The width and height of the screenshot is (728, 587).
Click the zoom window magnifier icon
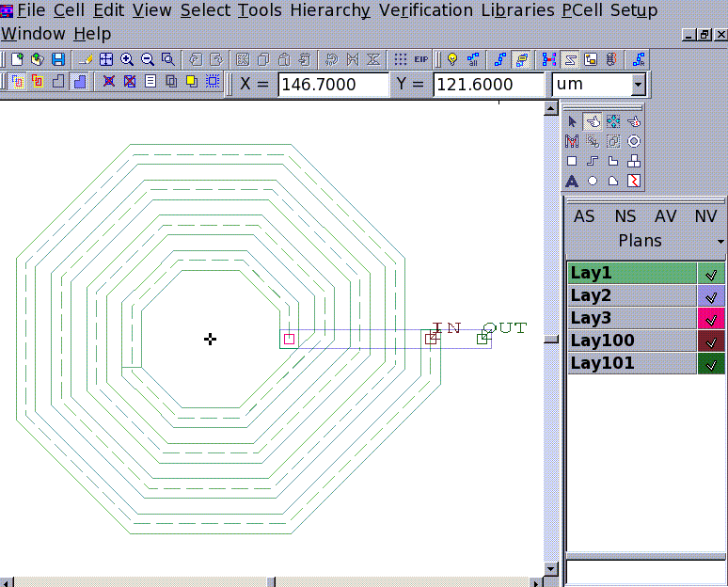(167, 59)
